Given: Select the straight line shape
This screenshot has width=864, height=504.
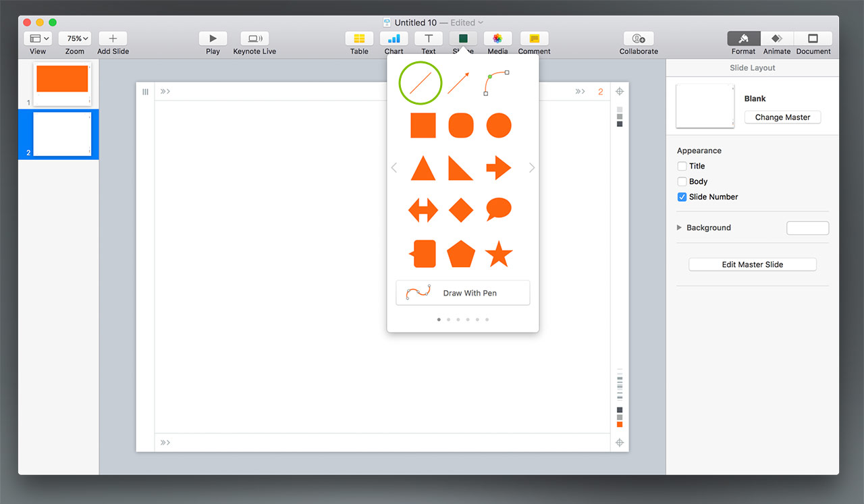Looking at the screenshot, I should 421,83.
